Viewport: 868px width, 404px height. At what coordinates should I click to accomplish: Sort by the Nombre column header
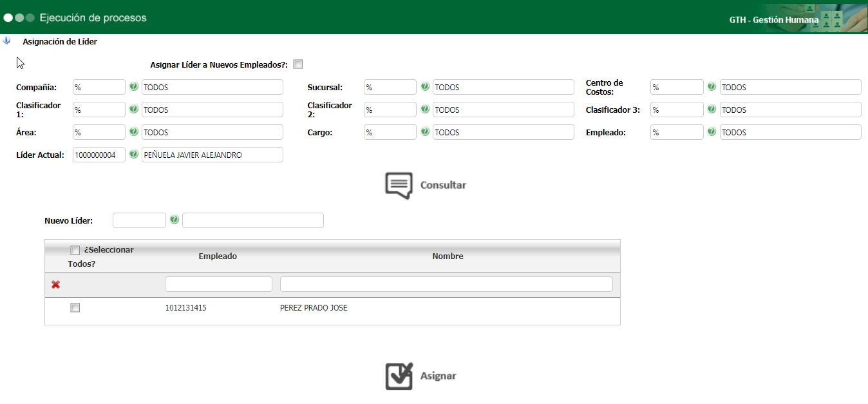448,256
